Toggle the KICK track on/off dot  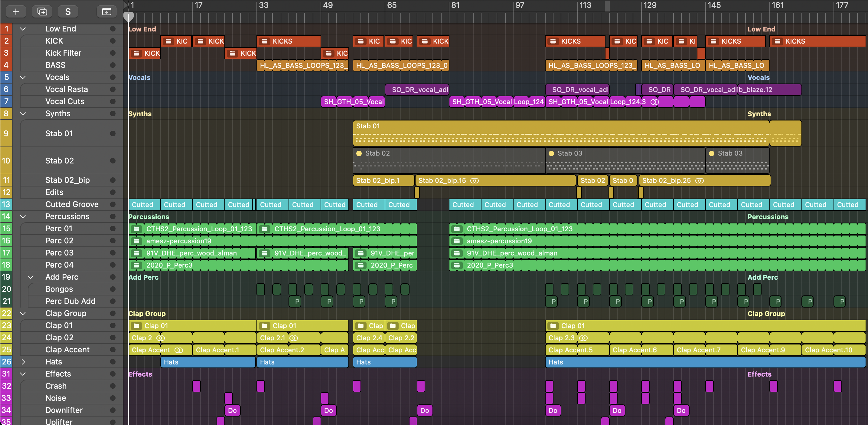pos(113,41)
